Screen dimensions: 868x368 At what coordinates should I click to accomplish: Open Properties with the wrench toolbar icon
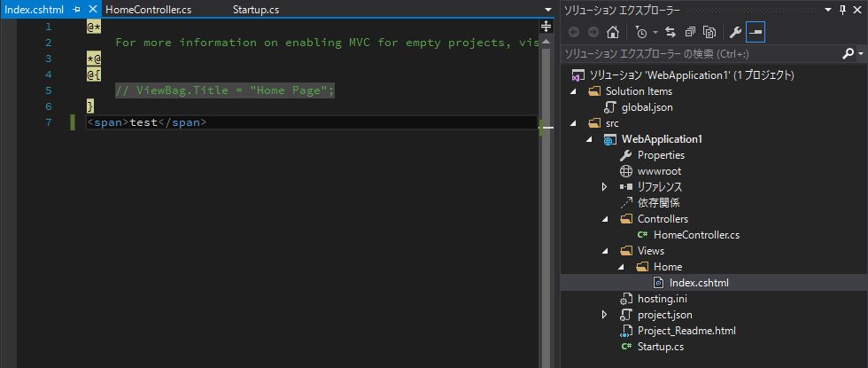click(x=735, y=32)
